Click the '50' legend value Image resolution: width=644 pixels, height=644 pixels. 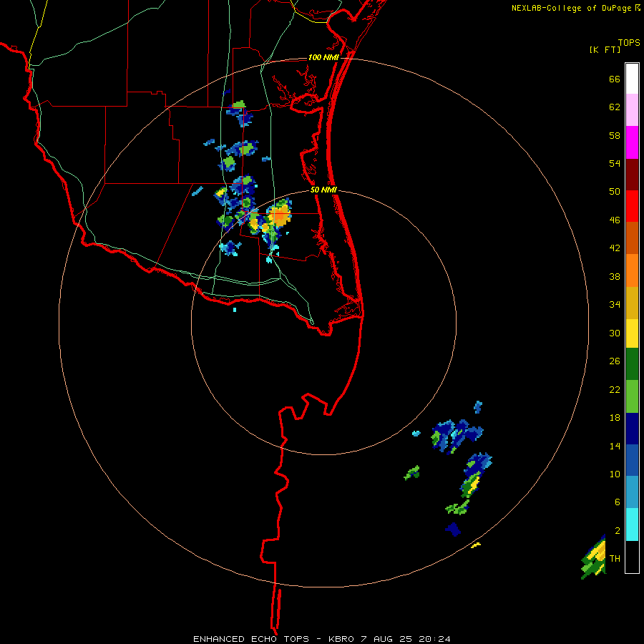pos(615,192)
